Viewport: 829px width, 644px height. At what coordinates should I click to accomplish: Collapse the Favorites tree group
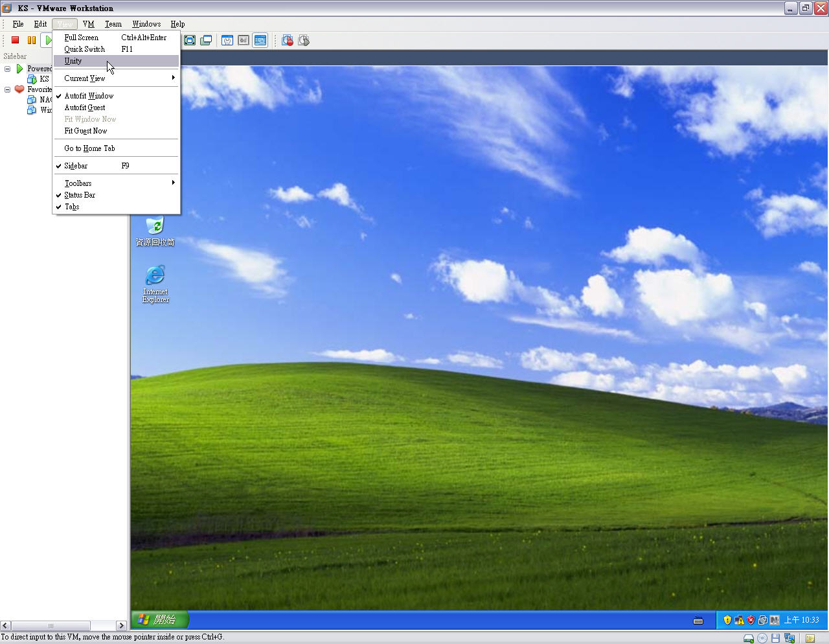7,89
